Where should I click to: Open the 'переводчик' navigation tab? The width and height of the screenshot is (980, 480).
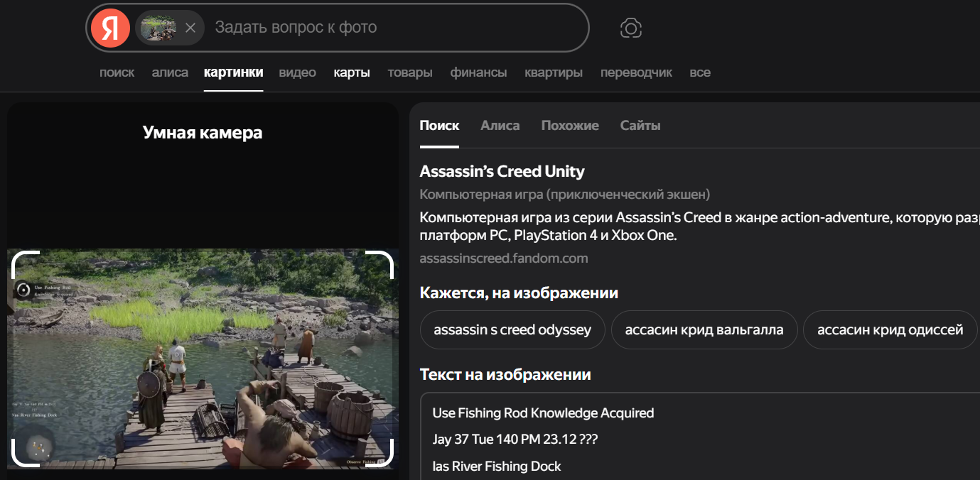636,72
